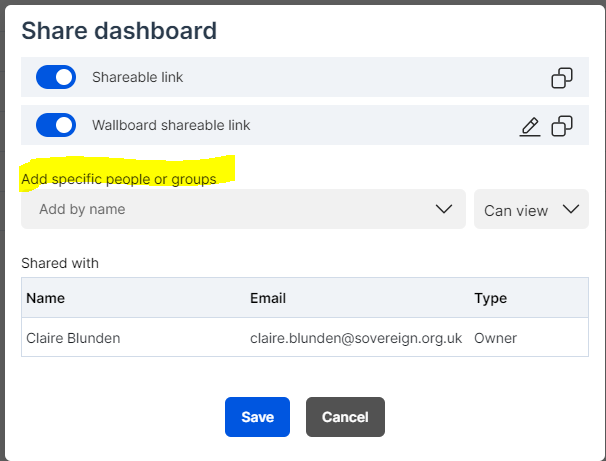Click the Email column header
The height and width of the screenshot is (461, 606).
(x=269, y=298)
